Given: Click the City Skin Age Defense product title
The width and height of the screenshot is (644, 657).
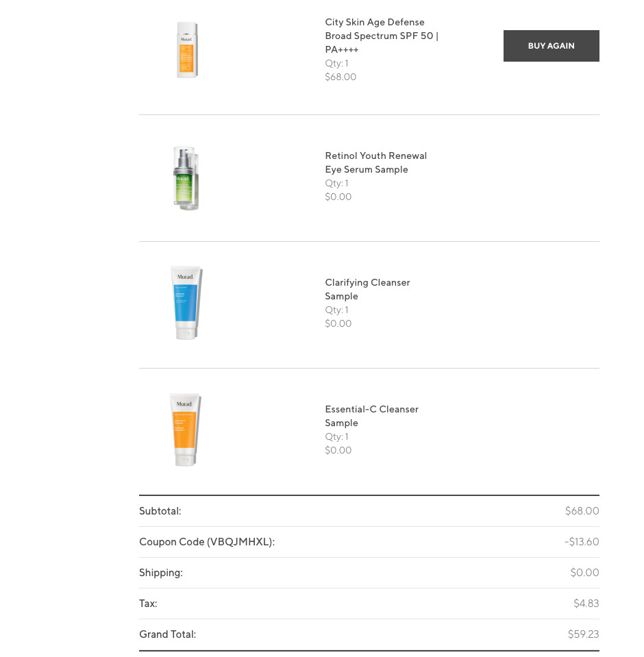Looking at the screenshot, I should 382,36.
